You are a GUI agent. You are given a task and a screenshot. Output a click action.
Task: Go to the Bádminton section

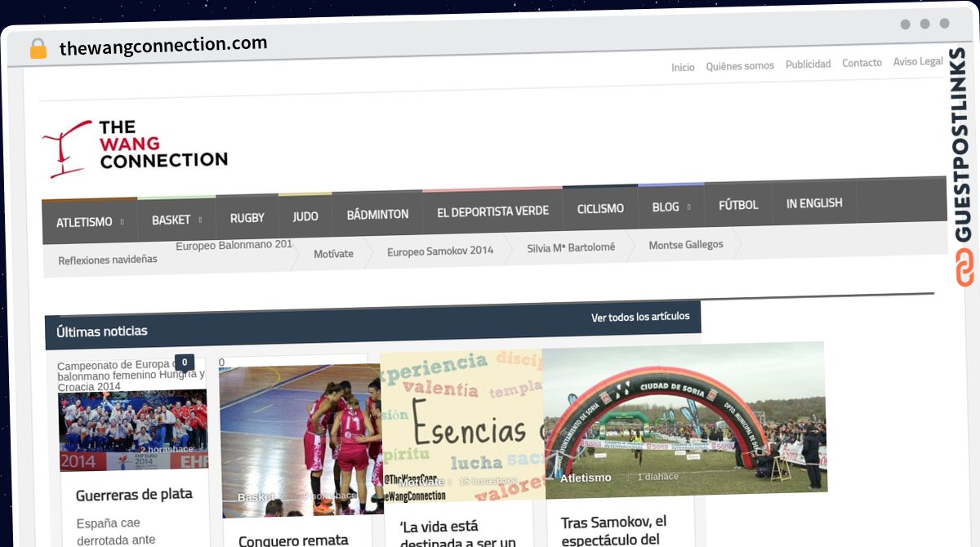[377, 214]
